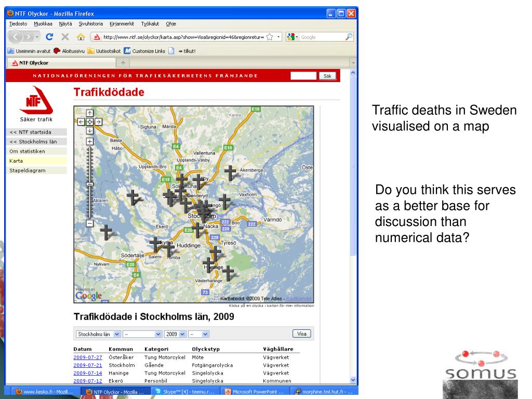Stop loading with the X icon
Viewport: 532px width, 399px height.
pos(65,37)
